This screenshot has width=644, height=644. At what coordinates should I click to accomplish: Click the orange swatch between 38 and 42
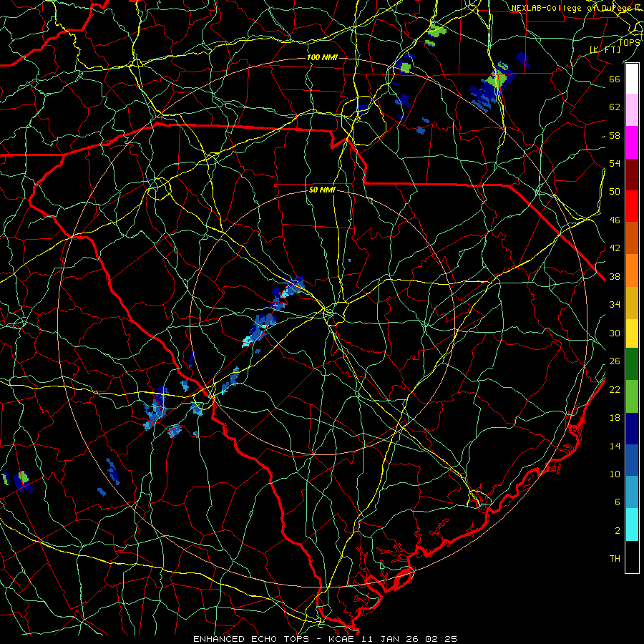tap(632, 270)
